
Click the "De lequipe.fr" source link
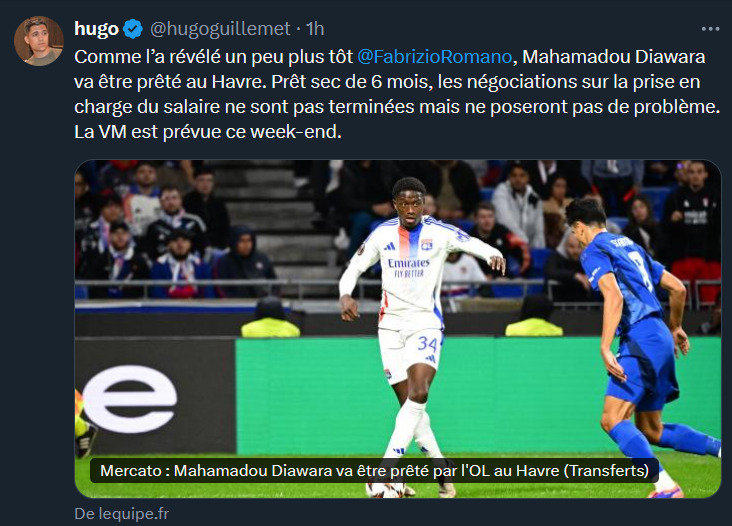121,514
